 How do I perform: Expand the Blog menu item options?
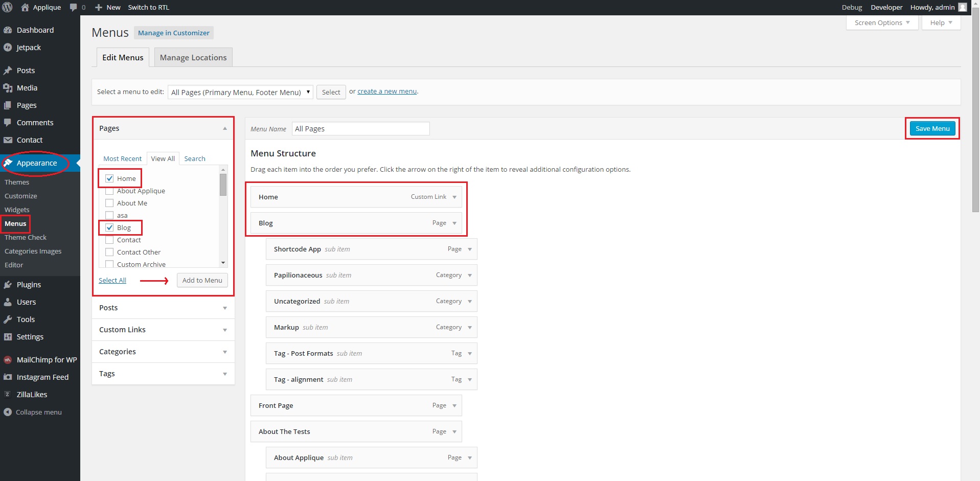pos(454,223)
